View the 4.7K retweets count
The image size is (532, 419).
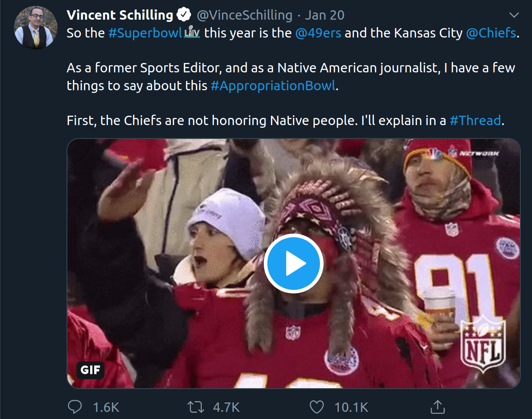226,407
